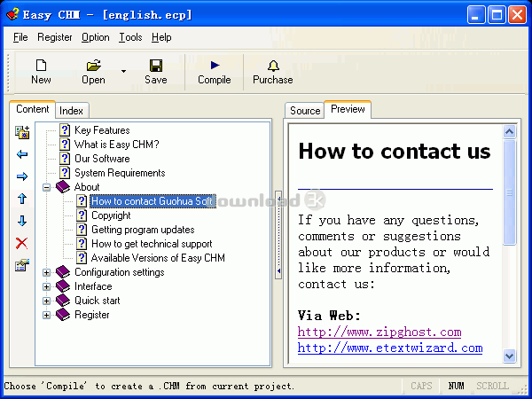The height and width of the screenshot is (399, 532).
Task: Click the preview scrollbar down arrow
Action: point(509,356)
